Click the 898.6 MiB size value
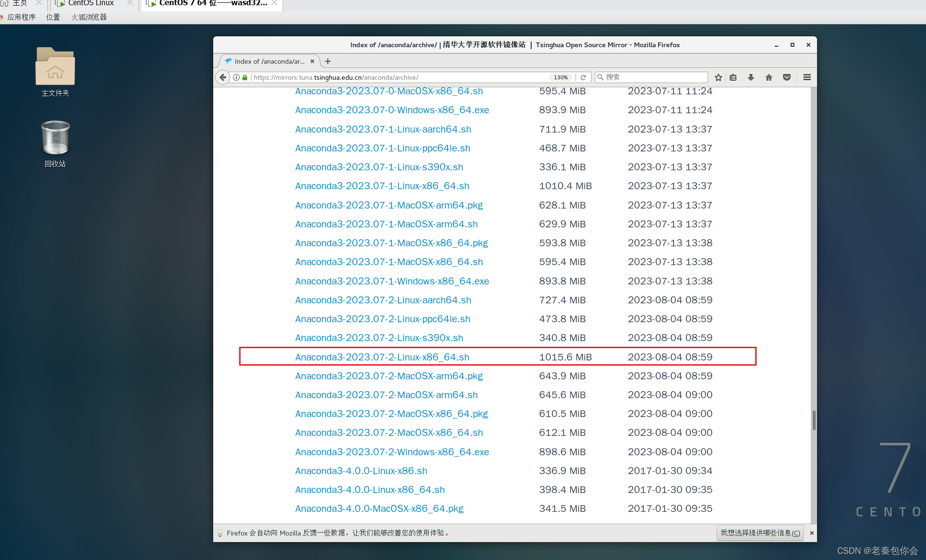The image size is (926, 560). click(562, 452)
